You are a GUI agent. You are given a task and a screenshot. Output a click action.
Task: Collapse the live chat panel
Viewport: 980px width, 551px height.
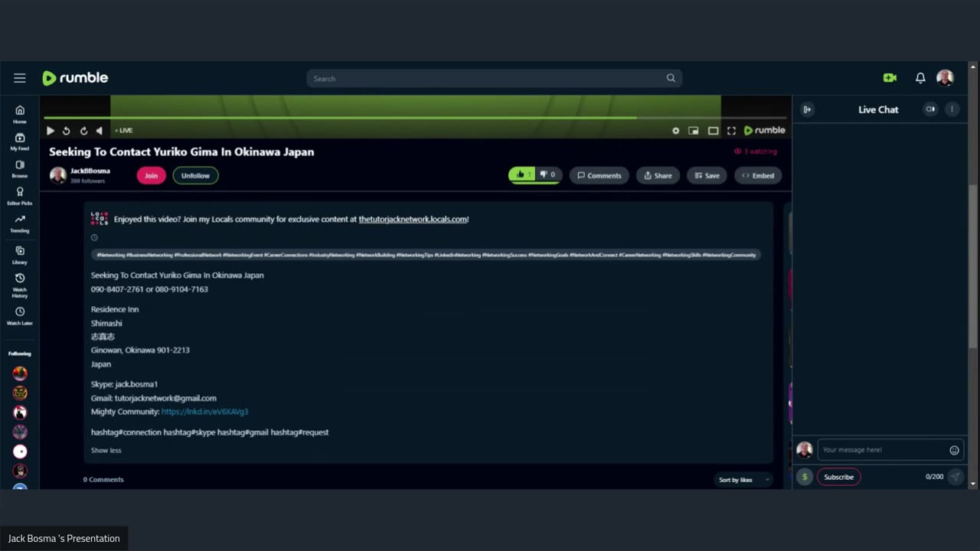click(x=807, y=109)
